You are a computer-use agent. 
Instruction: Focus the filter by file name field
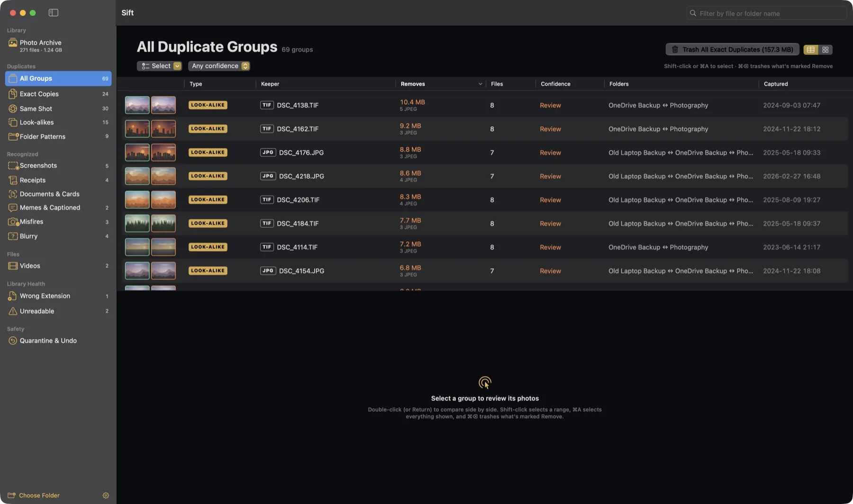coord(766,13)
